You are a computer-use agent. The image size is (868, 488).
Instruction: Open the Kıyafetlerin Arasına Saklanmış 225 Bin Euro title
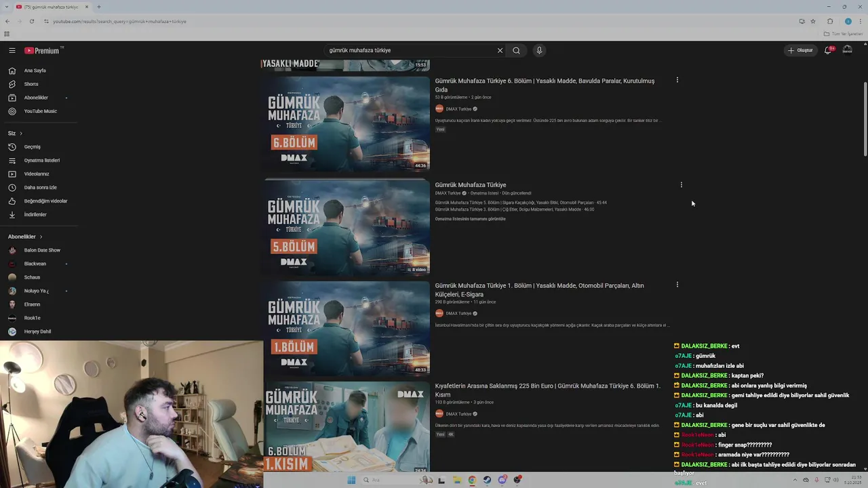547,390
